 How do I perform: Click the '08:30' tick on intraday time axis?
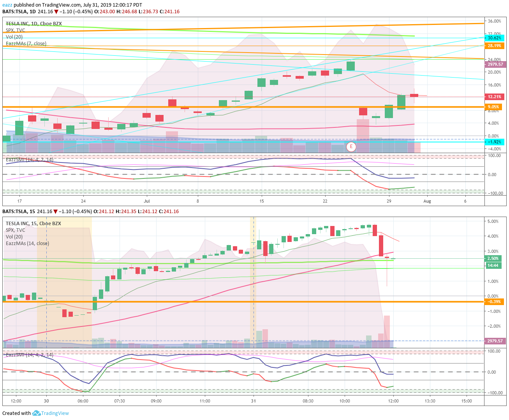coord(308,401)
